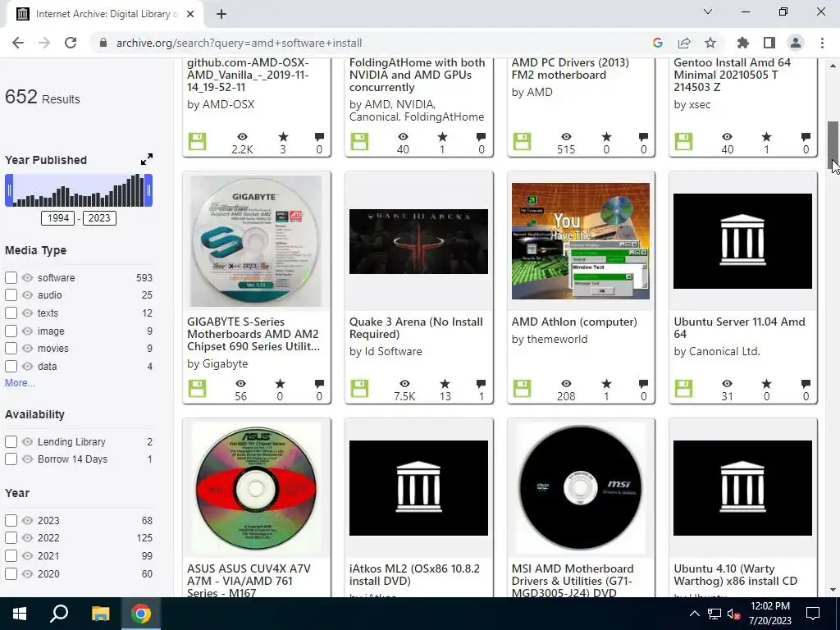This screenshot has height=630, width=840.
Task: Click the Google icon in address bar
Action: [x=658, y=43]
